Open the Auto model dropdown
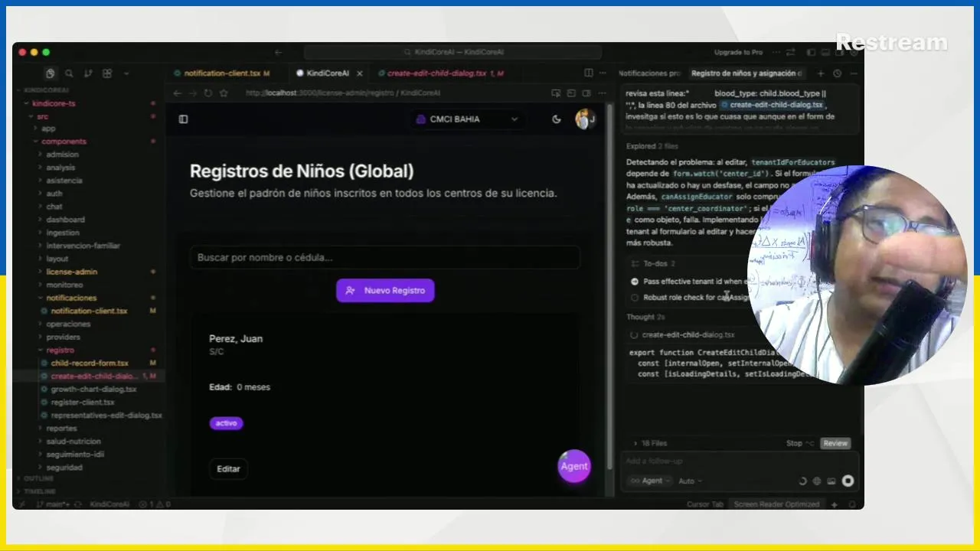This screenshot has height=551, width=980. pyautogui.click(x=690, y=481)
